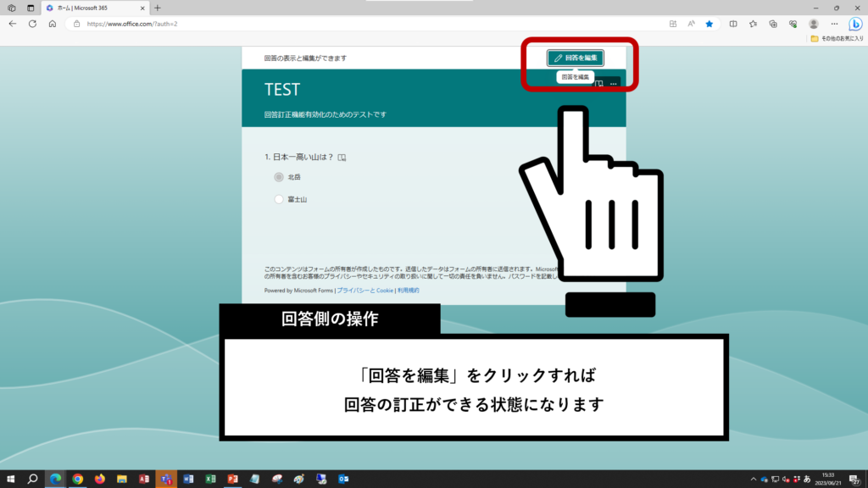Open the browser profile avatar
Screen dimensions: 868x488
813,24
